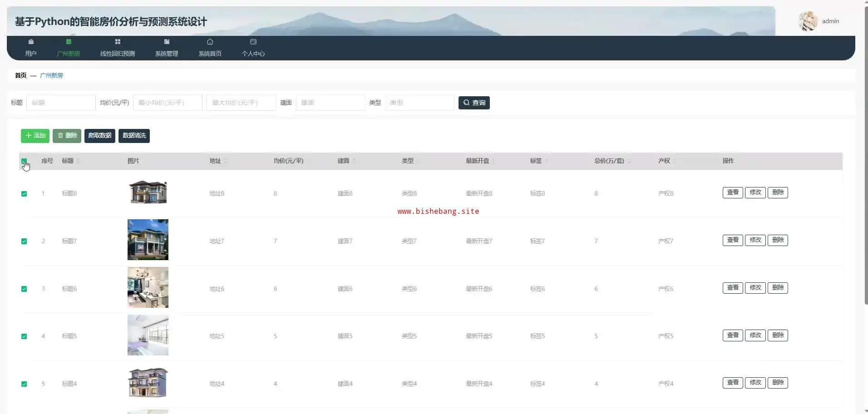868x414 pixels.
Task: Click the green 添加 button
Action: 35,136
